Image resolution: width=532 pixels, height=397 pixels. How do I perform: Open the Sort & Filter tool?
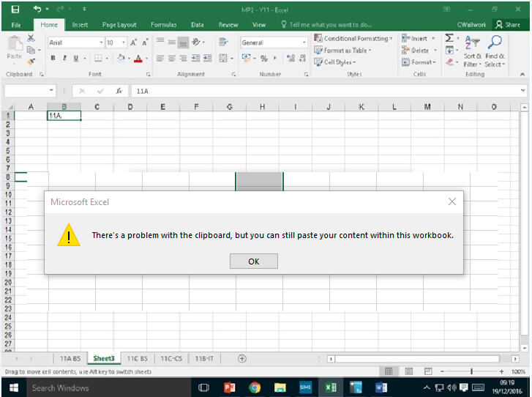(473, 50)
